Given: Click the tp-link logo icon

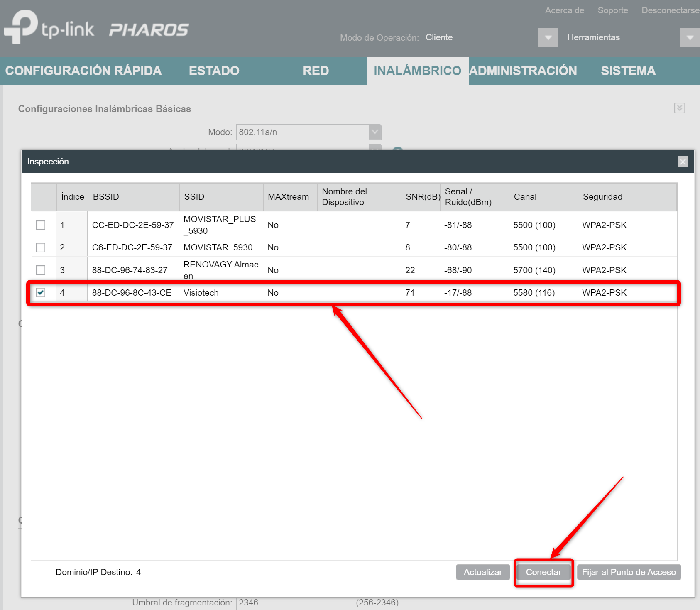Looking at the screenshot, I should pyautogui.click(x=20, y=27).
